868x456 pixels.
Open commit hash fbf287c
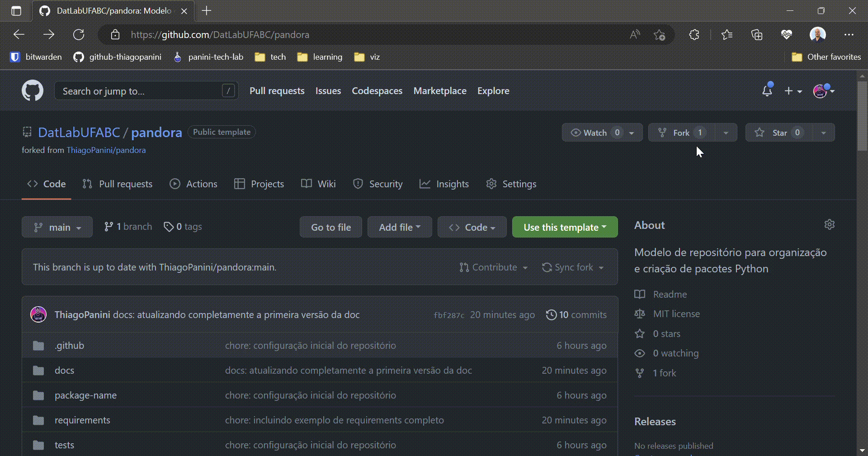pyautogui.click(x=449, y=315)
